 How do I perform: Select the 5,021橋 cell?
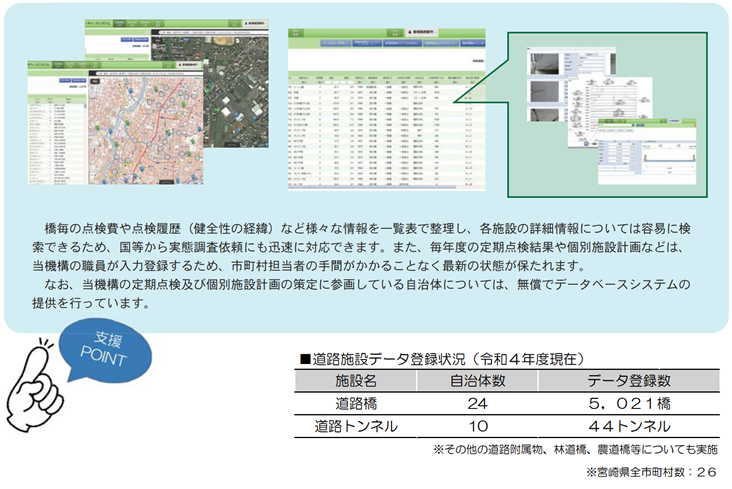point(629,403)
